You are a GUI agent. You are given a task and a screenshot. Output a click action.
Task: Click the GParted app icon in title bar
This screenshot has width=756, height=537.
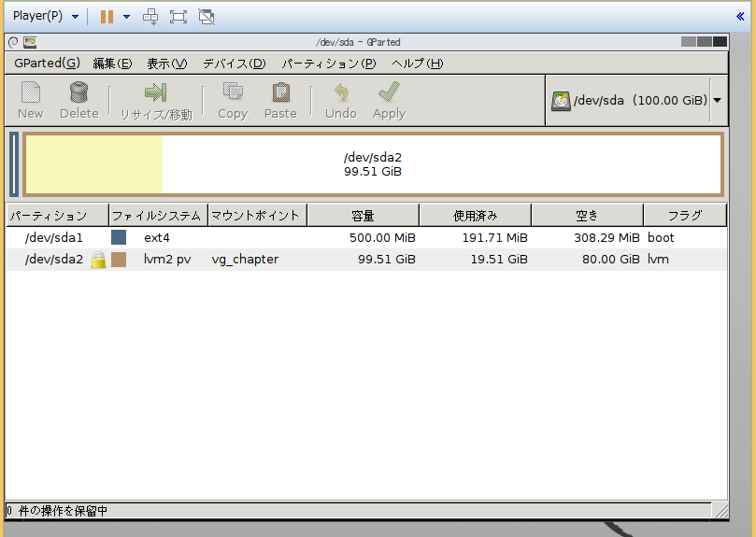30,42
